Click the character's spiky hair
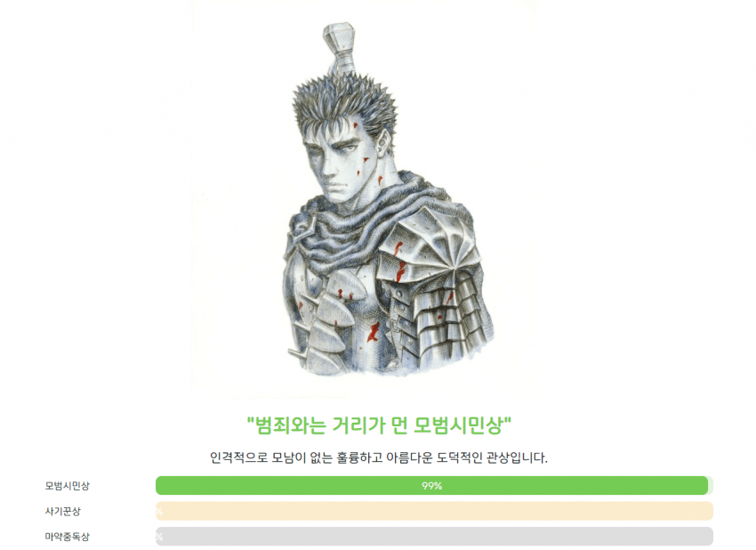The width and height of the screenshot is (756, 550). pyautogui.click(x=345, y=104)
